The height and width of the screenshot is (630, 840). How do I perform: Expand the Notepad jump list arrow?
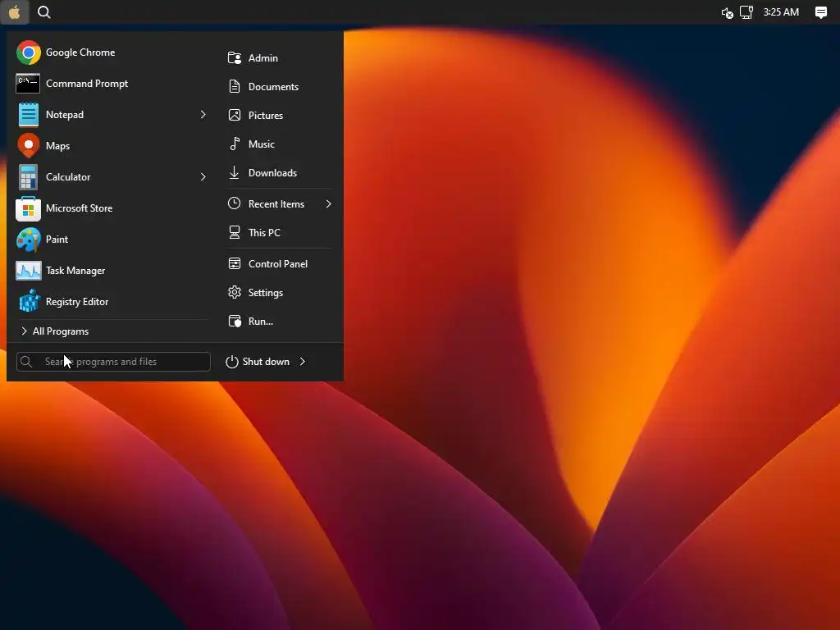point(203,115)
